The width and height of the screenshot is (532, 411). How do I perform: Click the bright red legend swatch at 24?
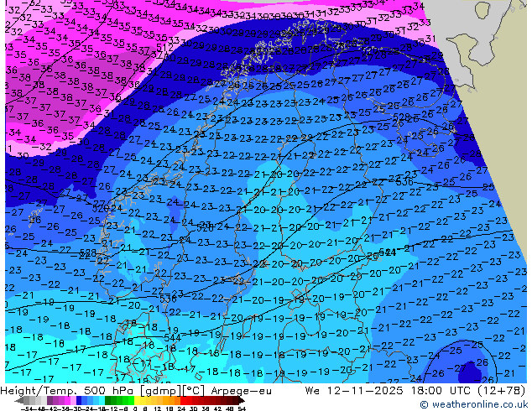183,401
